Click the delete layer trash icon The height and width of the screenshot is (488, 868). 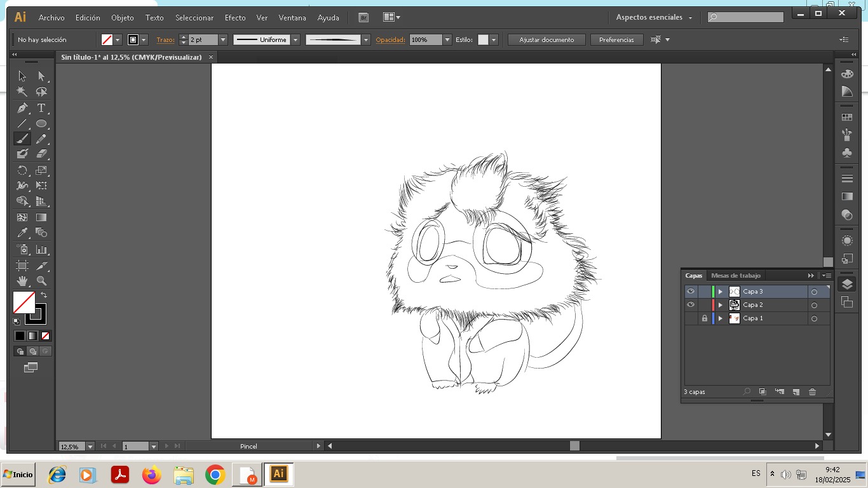(812, 392)
